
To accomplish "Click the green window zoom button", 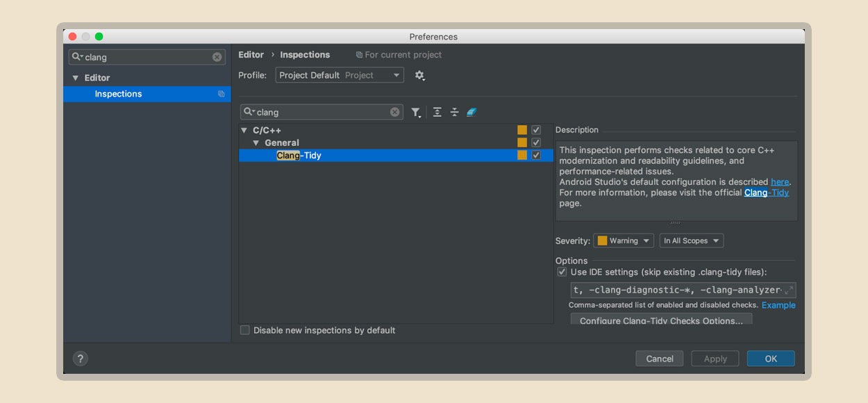I will click(99, 37).
